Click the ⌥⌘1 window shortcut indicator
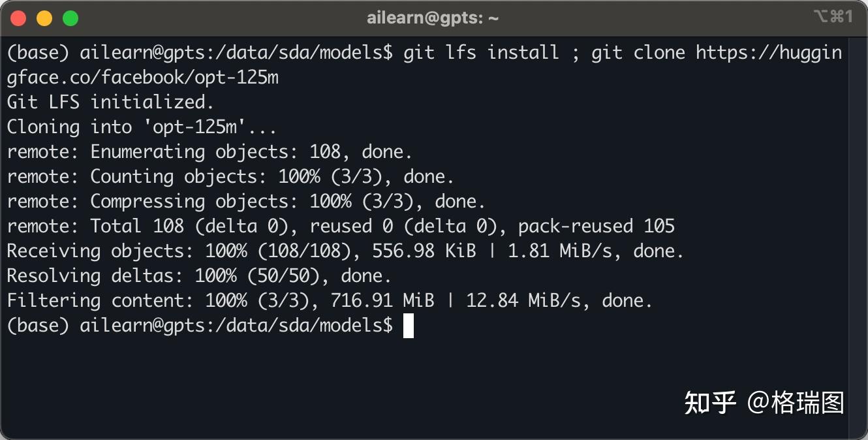 [833, 17]
